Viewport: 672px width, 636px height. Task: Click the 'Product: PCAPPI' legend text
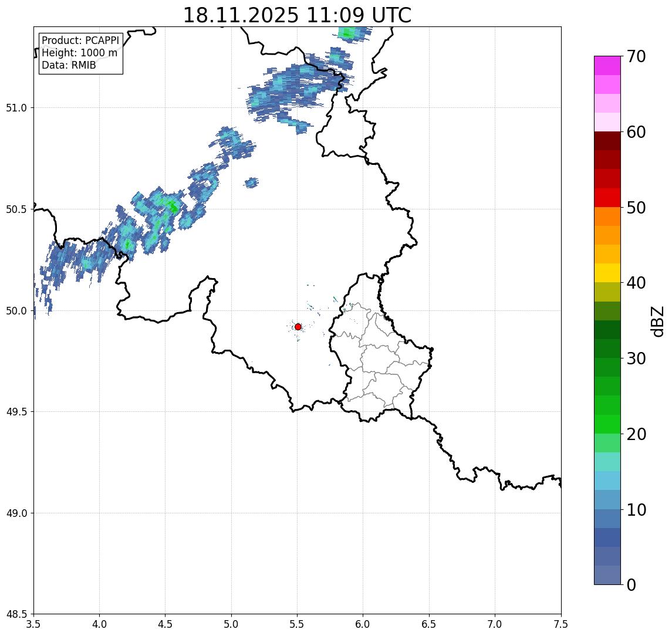[80, 40]
